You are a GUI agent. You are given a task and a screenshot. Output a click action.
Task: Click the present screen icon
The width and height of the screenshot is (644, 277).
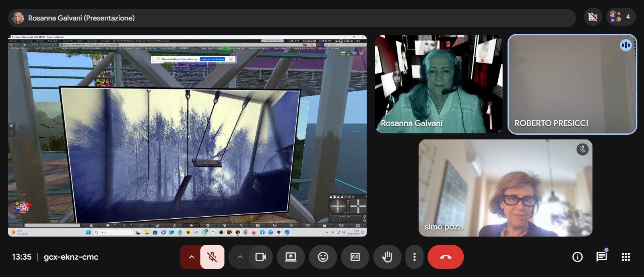(x=291, y=257)
